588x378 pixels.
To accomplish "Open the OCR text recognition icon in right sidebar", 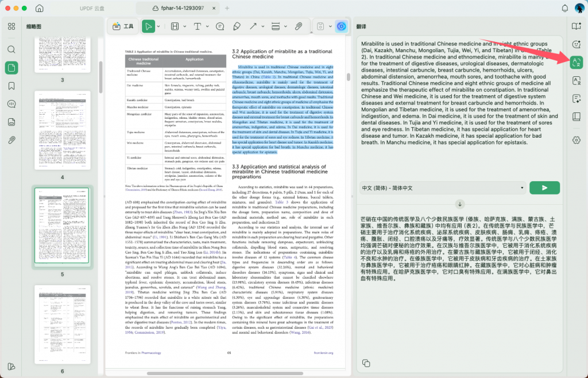I will coord(577,80).
